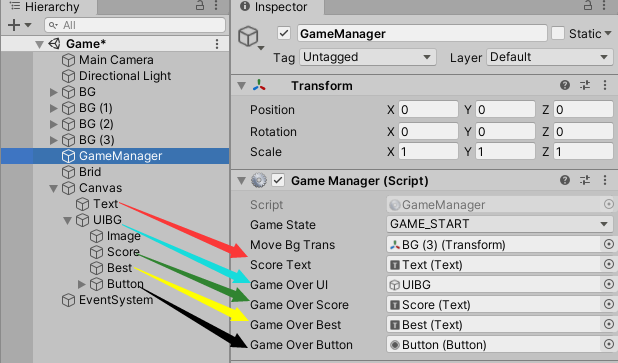This screenshot has width=618, height=363.
Task: Lock the Hierarchy panel
Action: 200,6
